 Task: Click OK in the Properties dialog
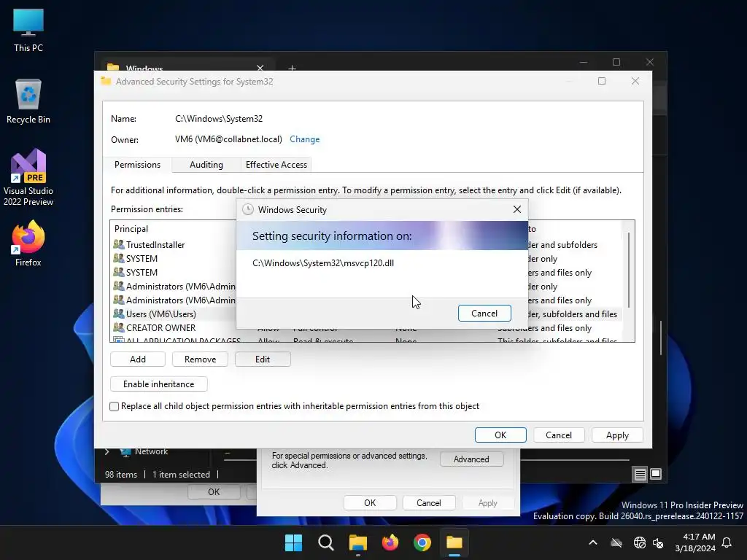[370, 503]
